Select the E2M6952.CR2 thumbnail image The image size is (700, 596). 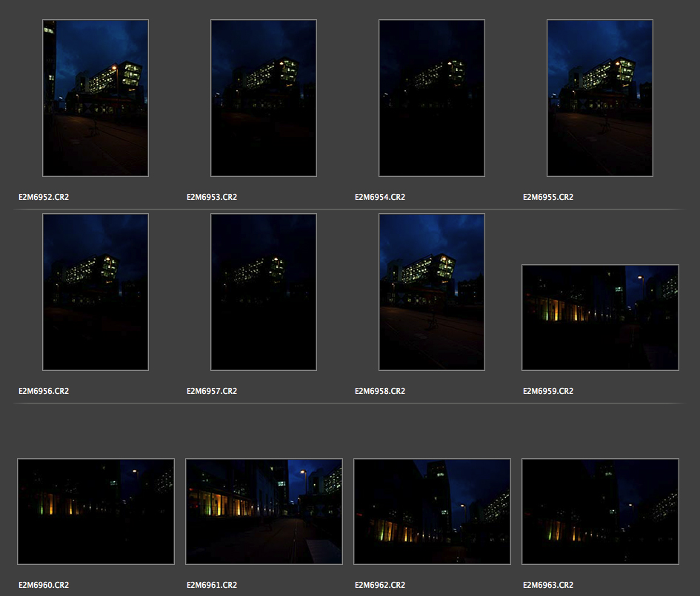(96, 98)
